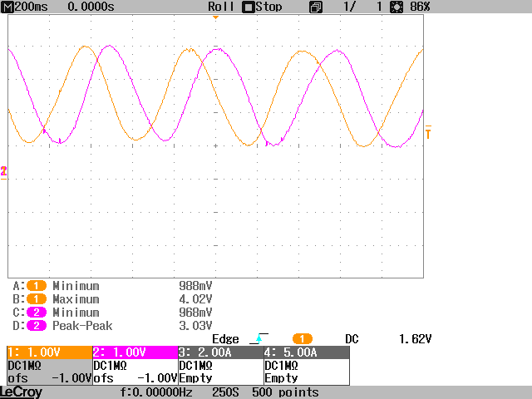
Task: Click channel 2 ofs -1.00V offset
Action: [135, 378]
